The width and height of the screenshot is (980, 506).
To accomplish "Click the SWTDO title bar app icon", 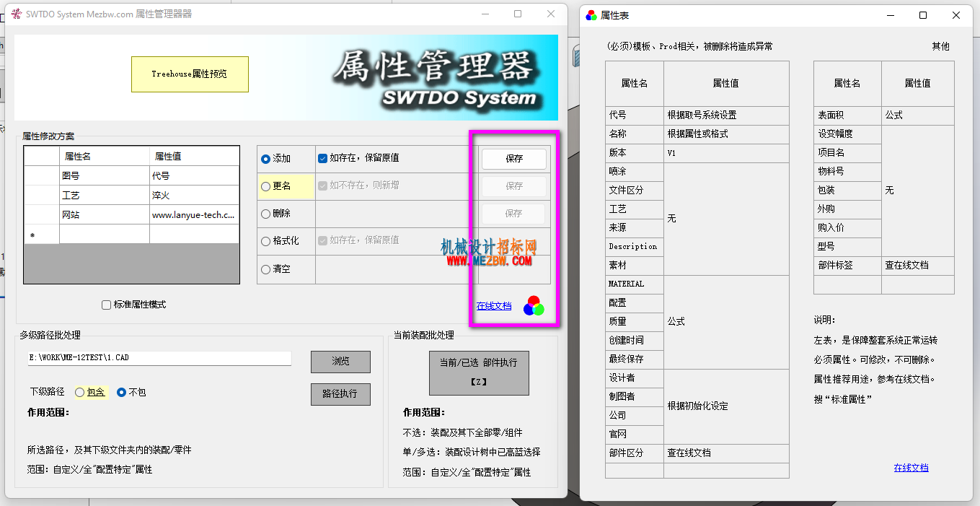I will [x=16, y=14].
